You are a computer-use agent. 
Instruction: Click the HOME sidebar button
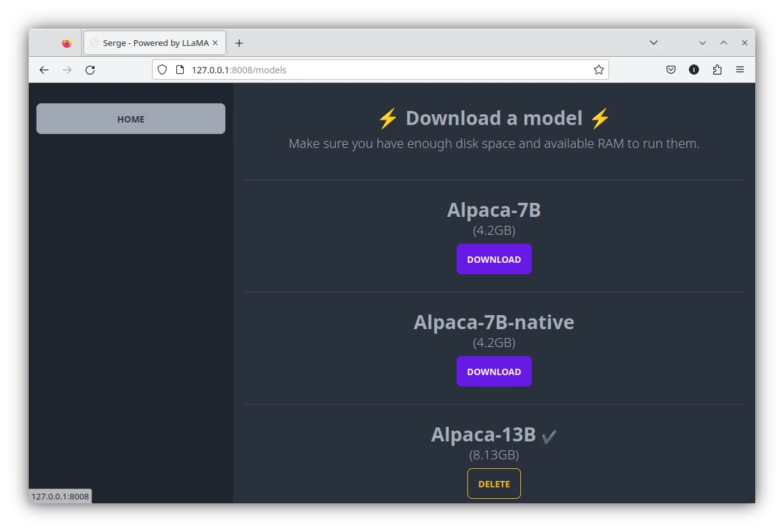[x=131, y=119]
